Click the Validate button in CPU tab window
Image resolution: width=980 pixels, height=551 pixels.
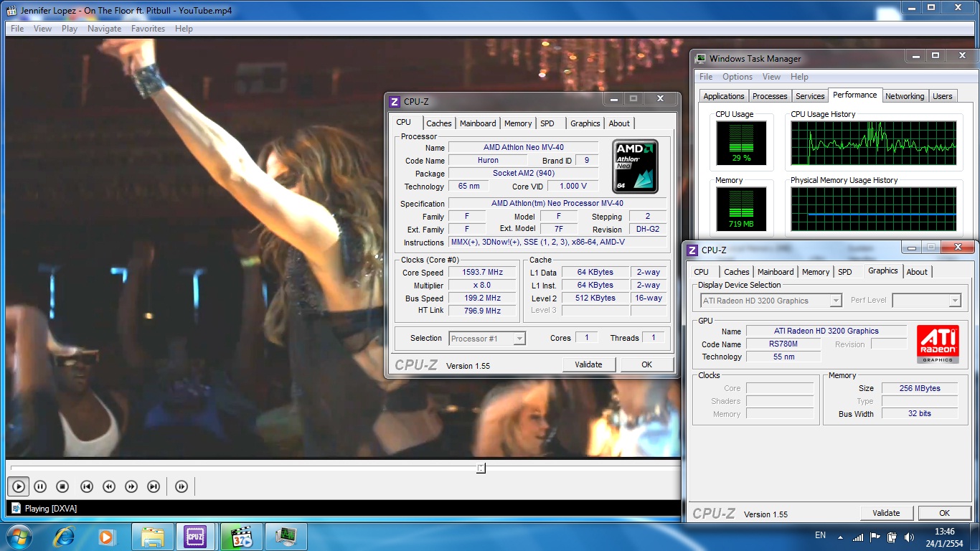(x=588, y=364)
